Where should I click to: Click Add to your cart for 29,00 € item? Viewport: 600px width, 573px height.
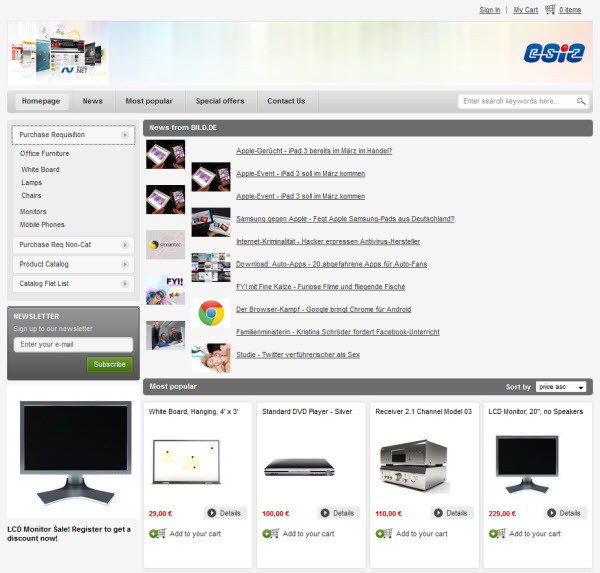[195, 534]
